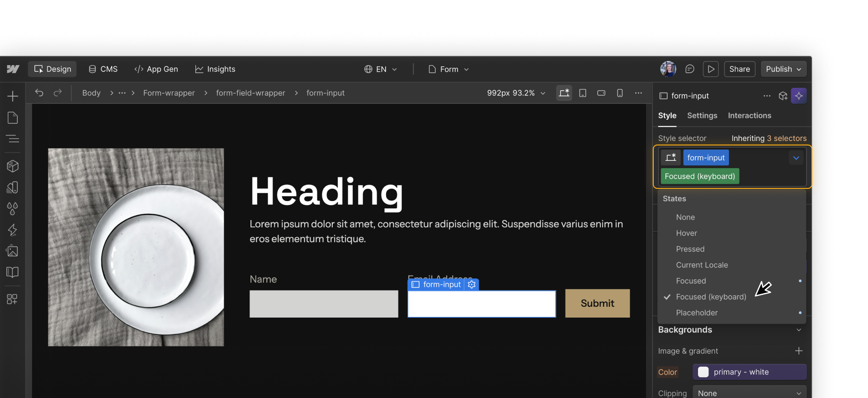Switch to mobile portrait breakpoint
The height and width of the screenshot is (398, 868).
tap(620, 93)
